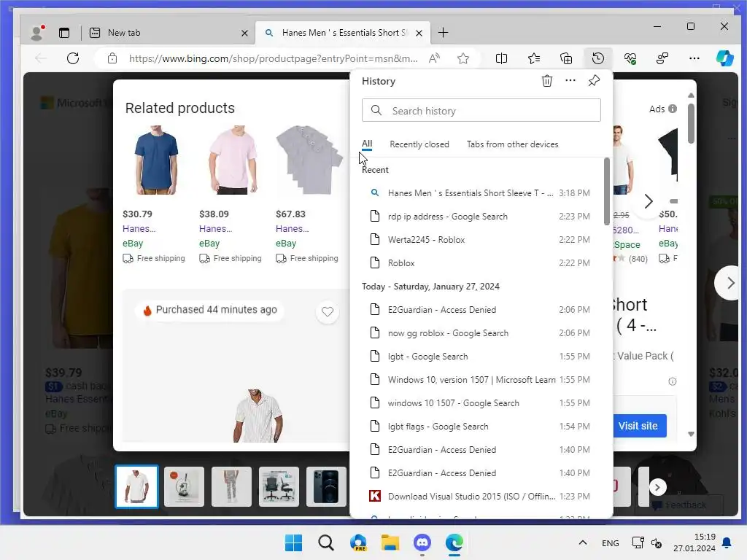This screenshot has height=560, width=747.
Task: Select the All history tab
Action: click(x=367, y=144)
